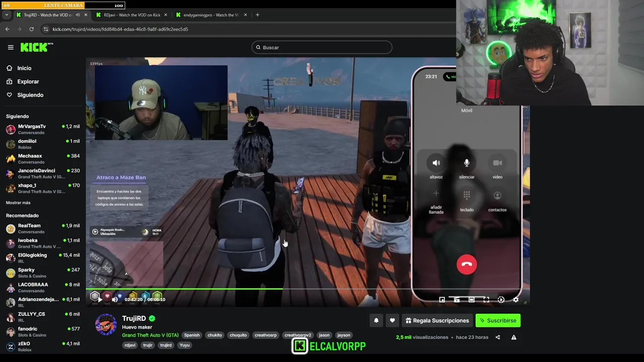644x362 pixels.
Task: Open the hamburger sidebar menu
Action: 11,47
